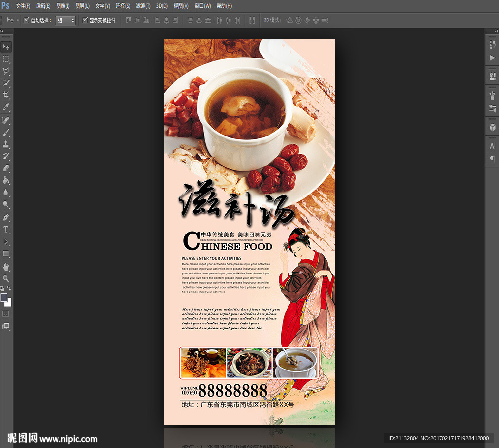499x448 pixels.
Task: Open the 滤镜(T) menu
Action: tap(143, 6)
